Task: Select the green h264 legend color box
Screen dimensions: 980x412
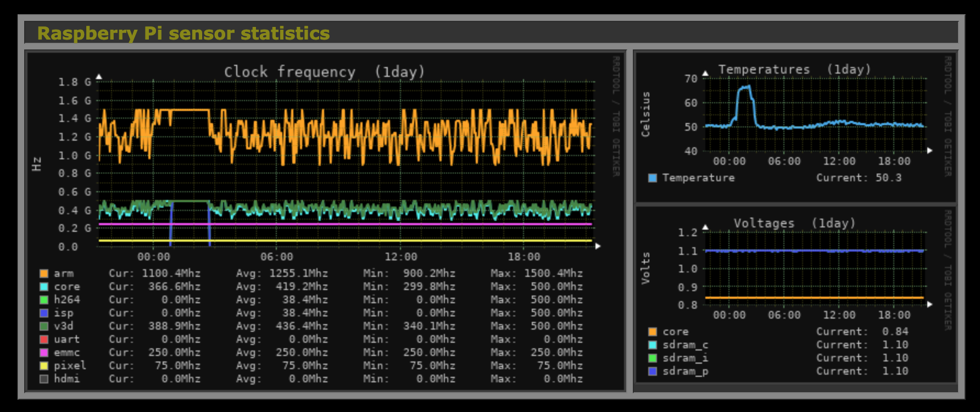Action: [44, 300]
